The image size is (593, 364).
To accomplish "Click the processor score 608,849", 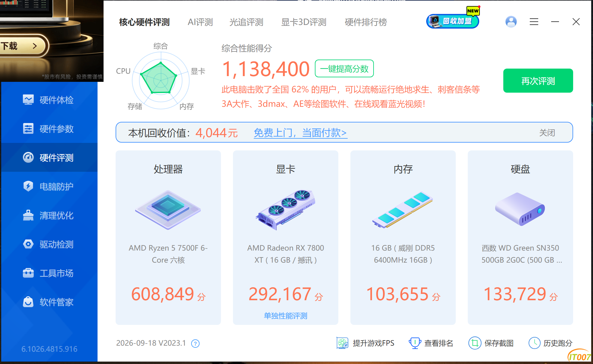I will [x=163, y=294].
